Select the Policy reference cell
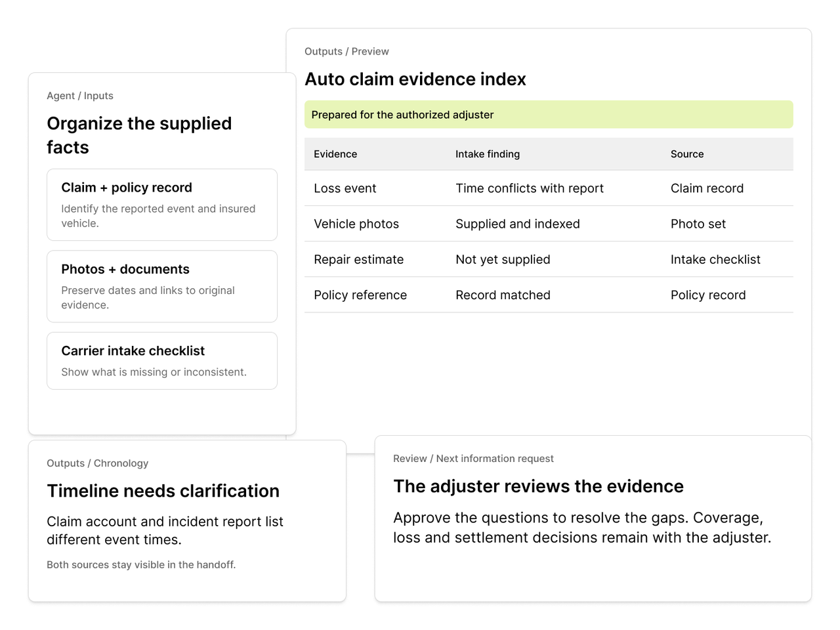This screenshot has width=840, height=630. tap(360, 295)
